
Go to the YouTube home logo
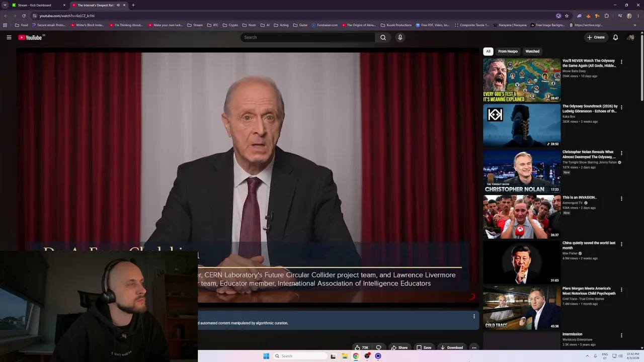(31, 37)
